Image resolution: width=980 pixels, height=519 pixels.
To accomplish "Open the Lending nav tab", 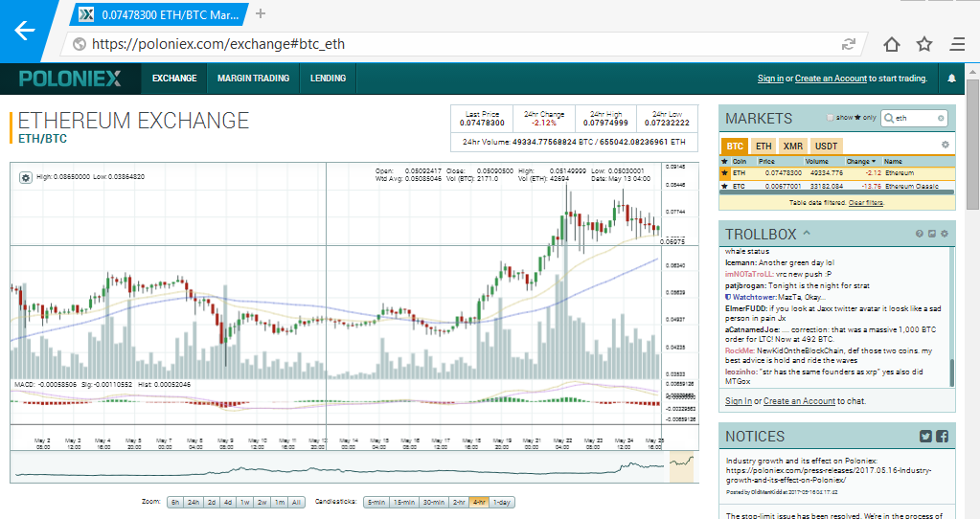I will pos(329,79).
